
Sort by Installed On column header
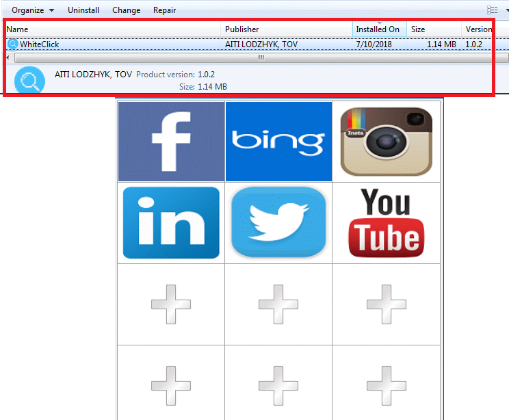[378, 29]
